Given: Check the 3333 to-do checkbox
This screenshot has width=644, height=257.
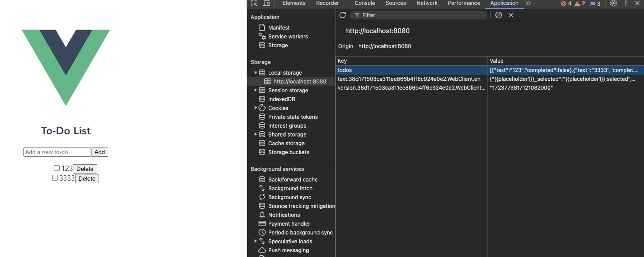Looking at the screenshot, I should coord(55,178).
